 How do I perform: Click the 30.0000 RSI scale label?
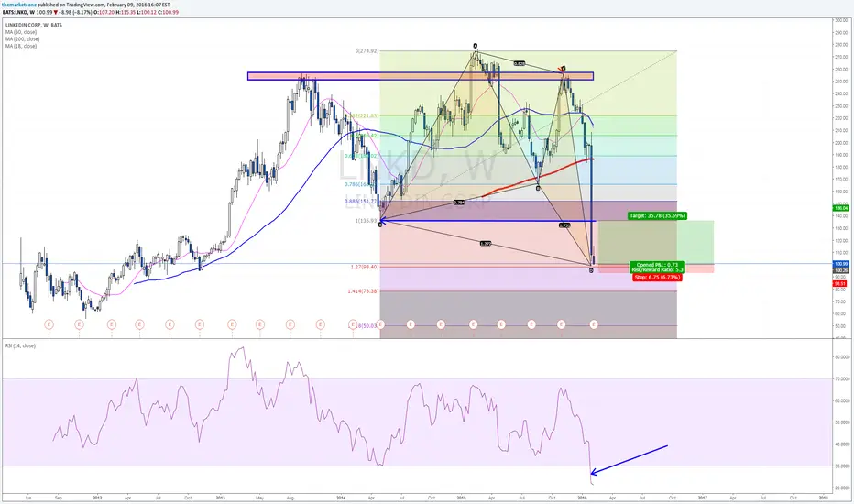click(x=841, y=466)
